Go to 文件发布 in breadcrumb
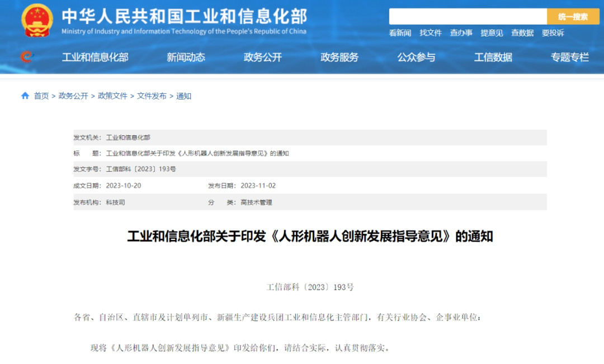Viewport: 604px width, 364px height. coord(152,96)
